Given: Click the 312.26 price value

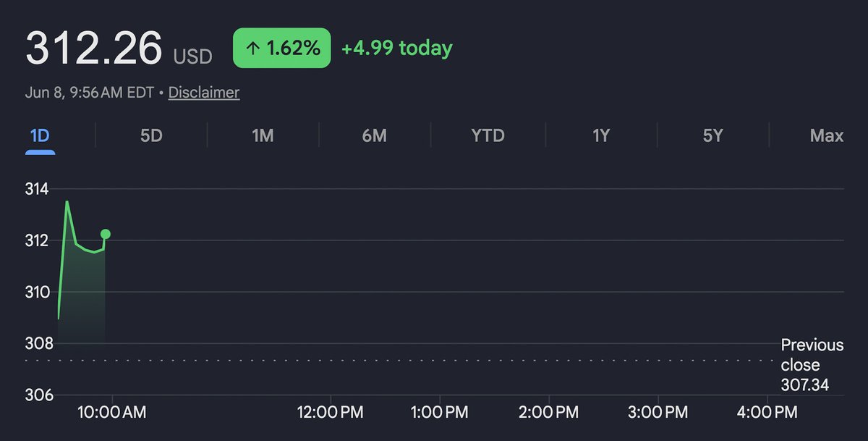Looking at the screenshot, I should coord(94,49).
